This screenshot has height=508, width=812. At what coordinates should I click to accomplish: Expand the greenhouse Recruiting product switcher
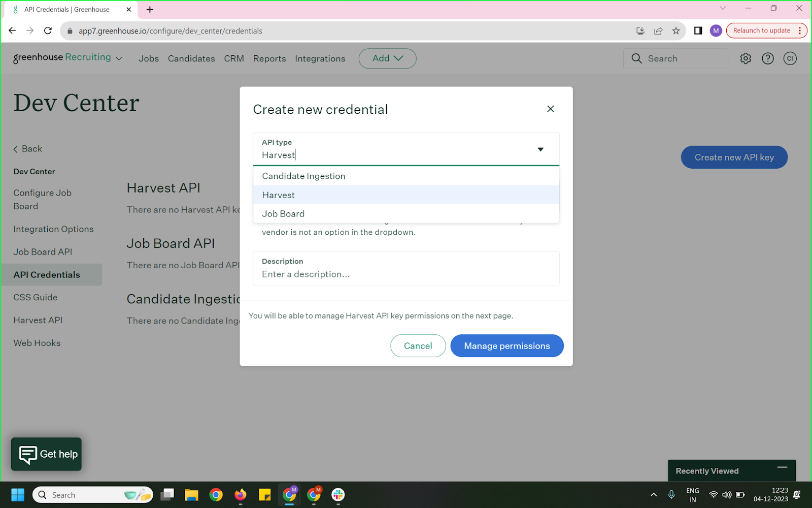click(67, 58)
